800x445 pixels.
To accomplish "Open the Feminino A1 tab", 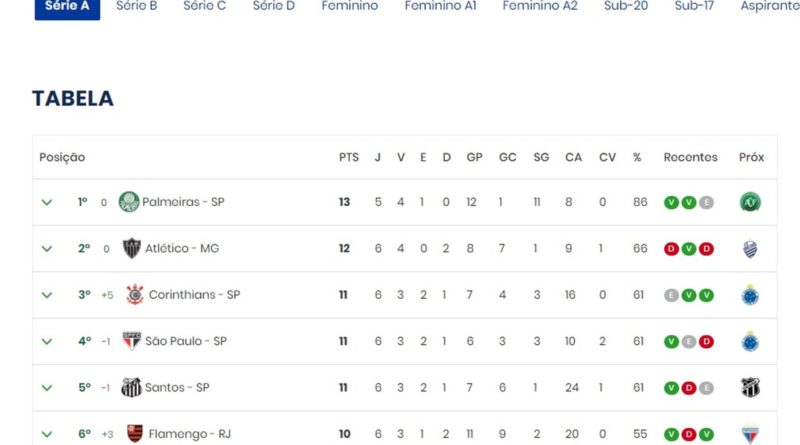I will coord(440,6).
